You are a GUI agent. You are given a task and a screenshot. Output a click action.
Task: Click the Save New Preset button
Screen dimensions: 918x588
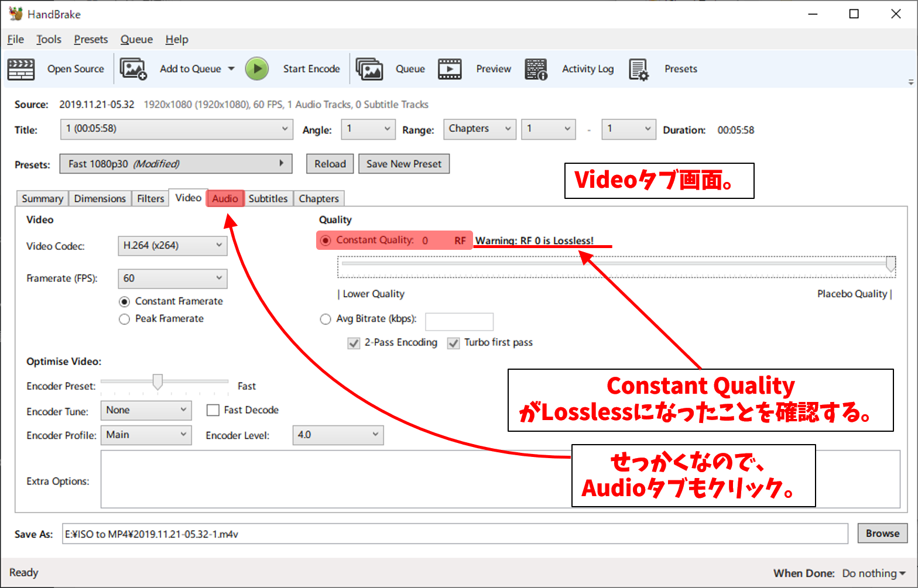tap(404, 164)
